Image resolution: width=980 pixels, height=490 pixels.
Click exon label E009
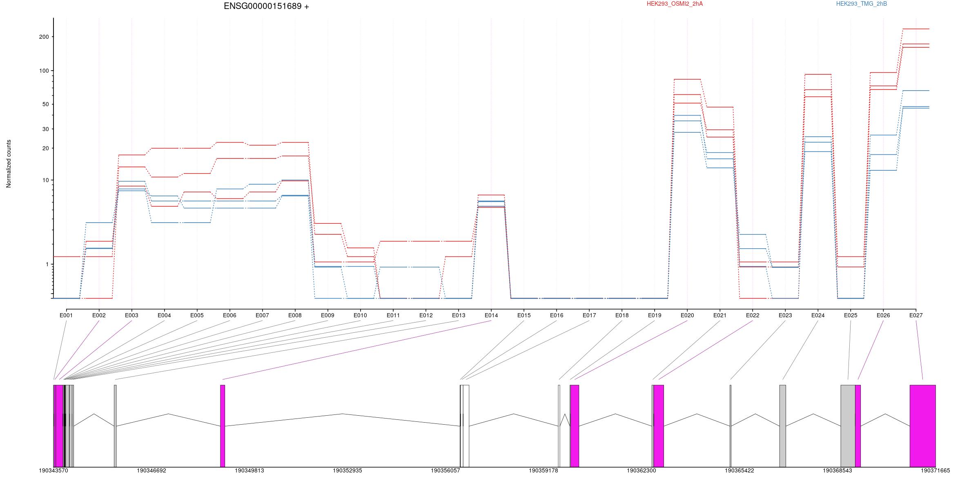(327, 315)
